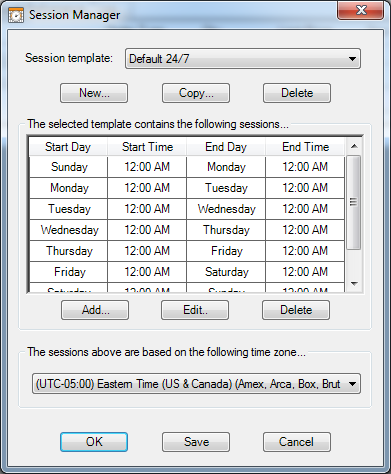Click the Start Day column header
The height and width of the screenshot is (474, 391).
(68, 147)
